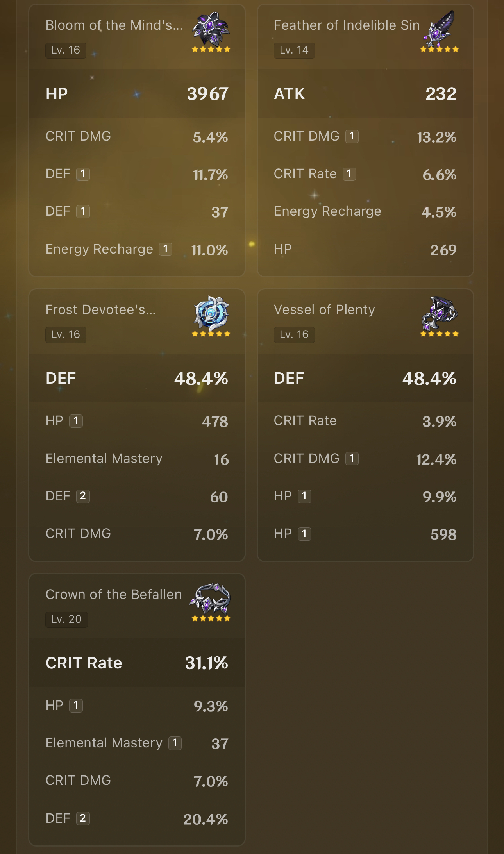
Task: Select the Vessel of Plenty title text
Action: [324, 310]
